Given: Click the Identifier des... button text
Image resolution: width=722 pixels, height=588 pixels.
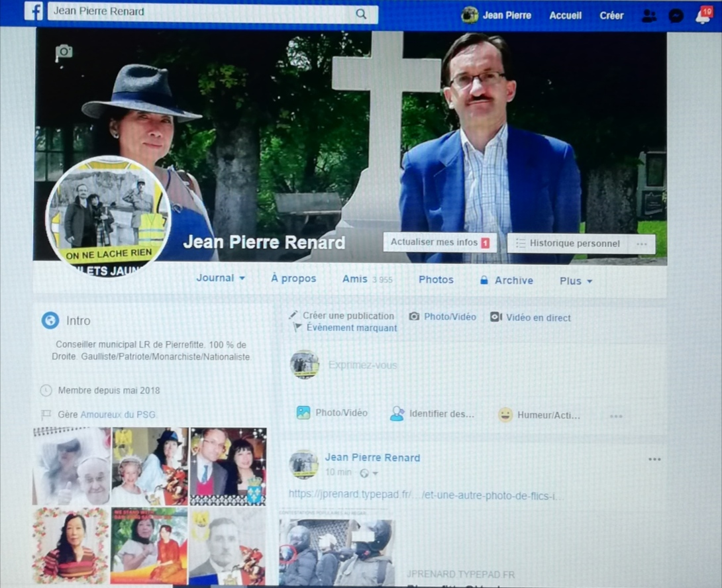Looking at the screenshot, I should pyautogui.click(x=442, y=413).
